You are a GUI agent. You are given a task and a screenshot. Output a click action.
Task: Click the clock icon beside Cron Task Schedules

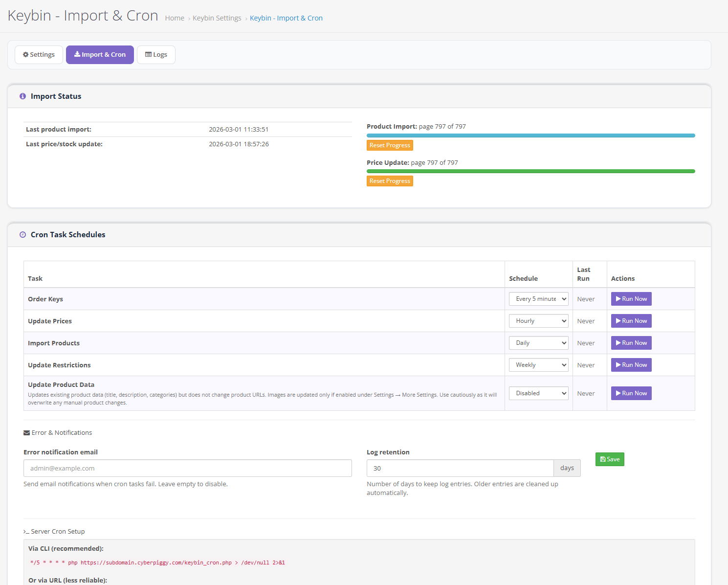click(22, 235)
